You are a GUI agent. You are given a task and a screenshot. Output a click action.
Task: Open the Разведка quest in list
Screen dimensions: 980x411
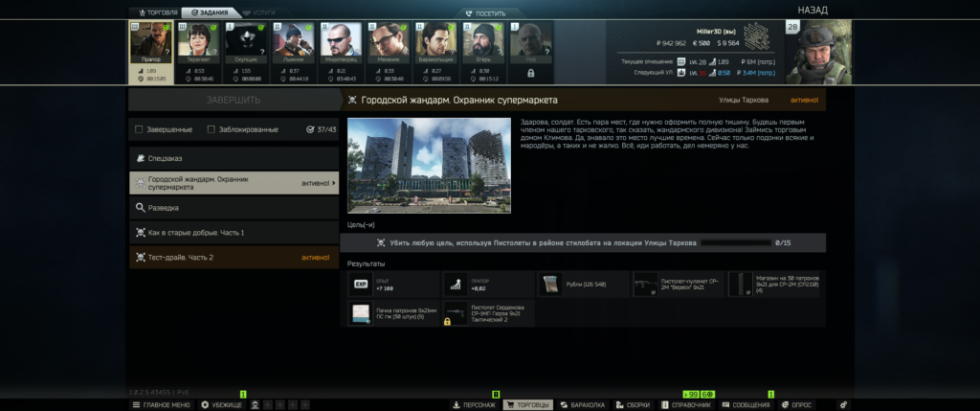234,207
